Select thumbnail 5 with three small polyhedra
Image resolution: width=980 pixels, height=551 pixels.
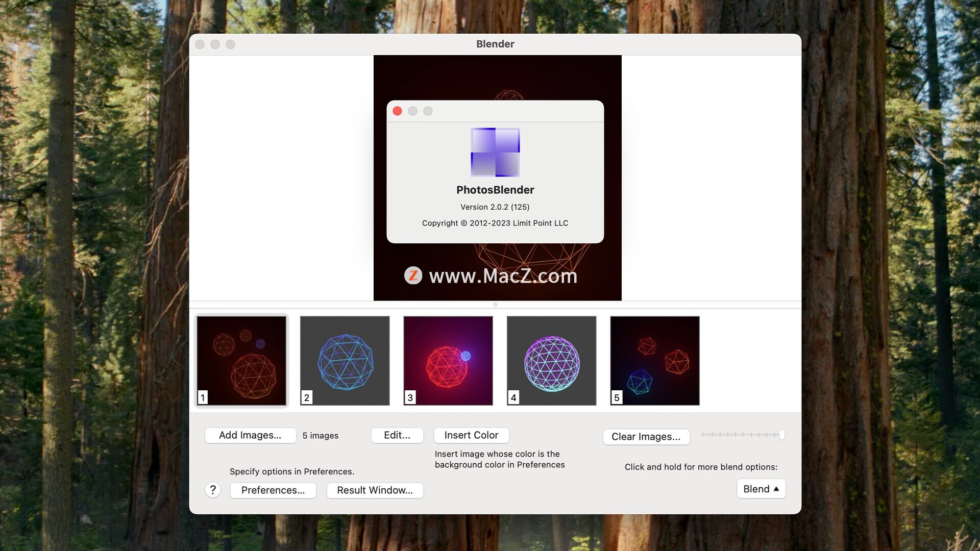[x=655, y=361]
